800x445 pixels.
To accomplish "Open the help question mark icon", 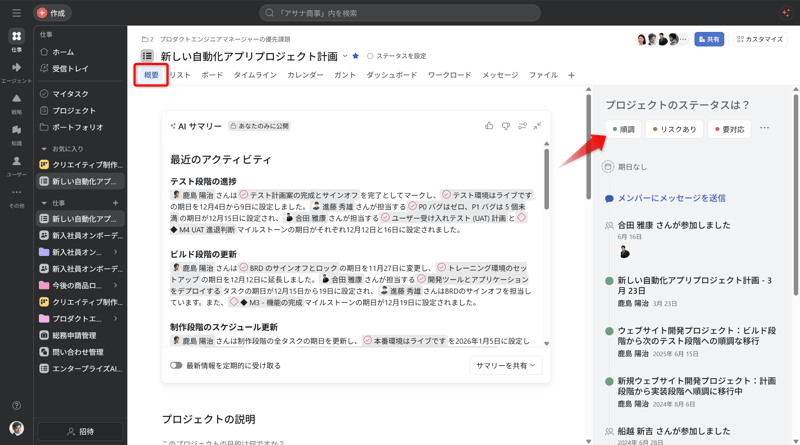I will [x=16, y=406].
